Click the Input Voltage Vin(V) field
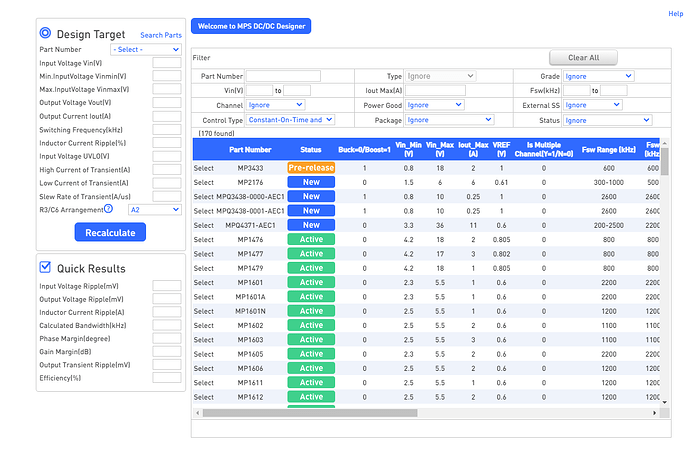This screenshot has height=452, width=690. pyautogui.click(x=167, y=62)
